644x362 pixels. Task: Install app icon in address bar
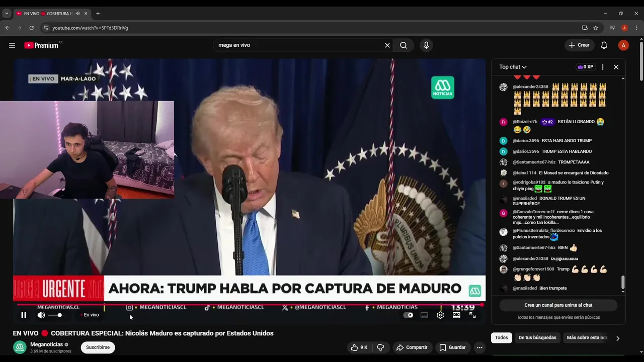[585, 28]
